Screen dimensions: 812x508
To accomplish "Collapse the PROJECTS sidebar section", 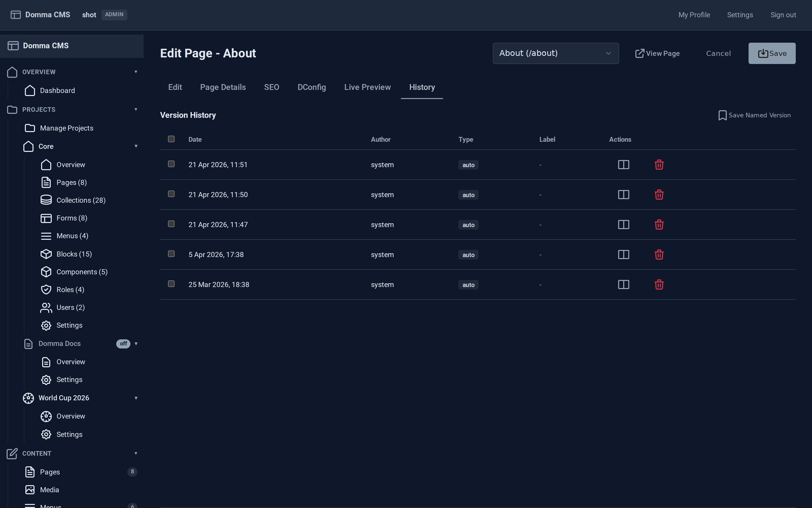I will [x=136, y=109].
